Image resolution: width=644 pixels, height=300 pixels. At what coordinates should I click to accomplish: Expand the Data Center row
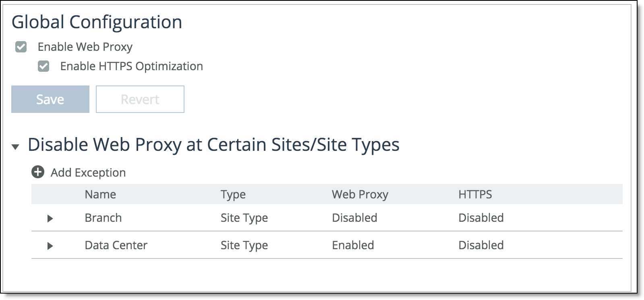pyautogui.click(x=50, y=246)
